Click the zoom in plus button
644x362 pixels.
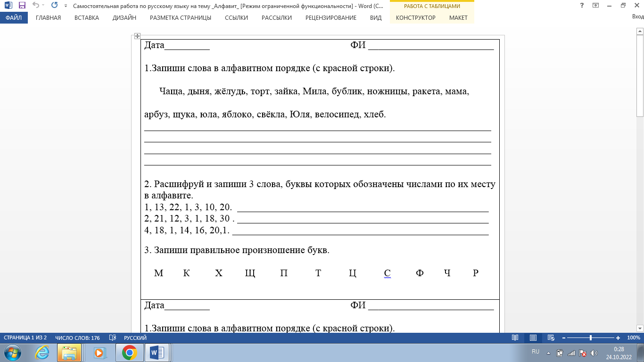[x=618, y=338]
